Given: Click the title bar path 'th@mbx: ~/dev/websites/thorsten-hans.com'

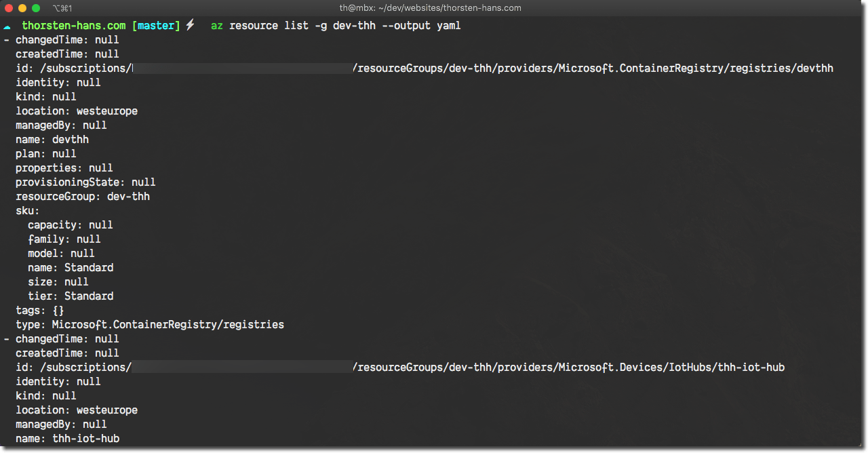Looking at the screenshot, I should 430,7.
